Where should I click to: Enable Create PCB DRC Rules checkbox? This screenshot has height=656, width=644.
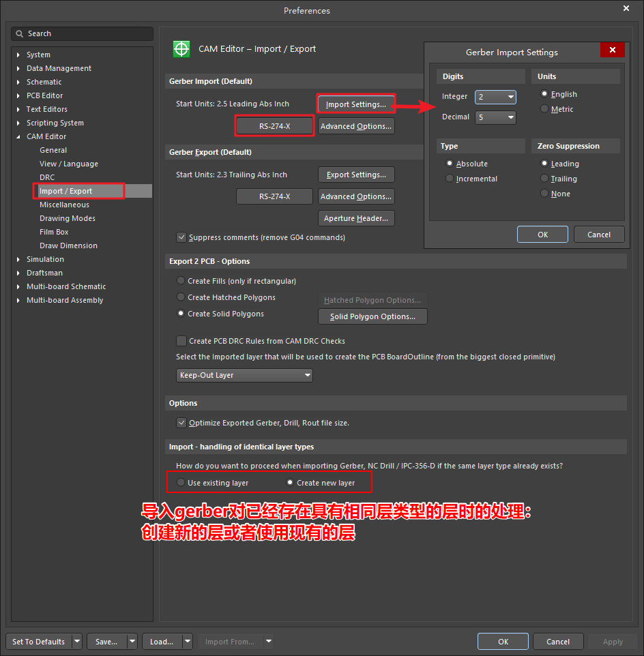coord(181,341)
